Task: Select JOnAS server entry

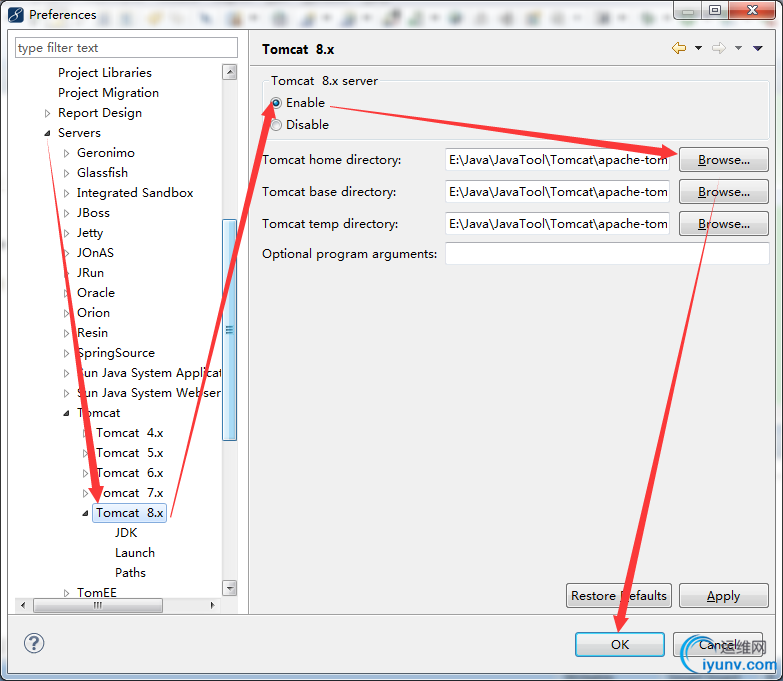Action: point(95,253)
